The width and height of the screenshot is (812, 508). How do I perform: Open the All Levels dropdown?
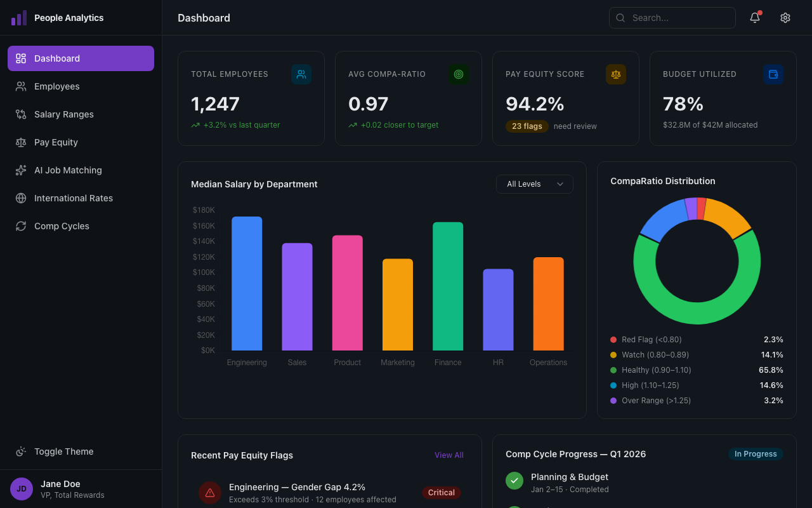point(534,184)
